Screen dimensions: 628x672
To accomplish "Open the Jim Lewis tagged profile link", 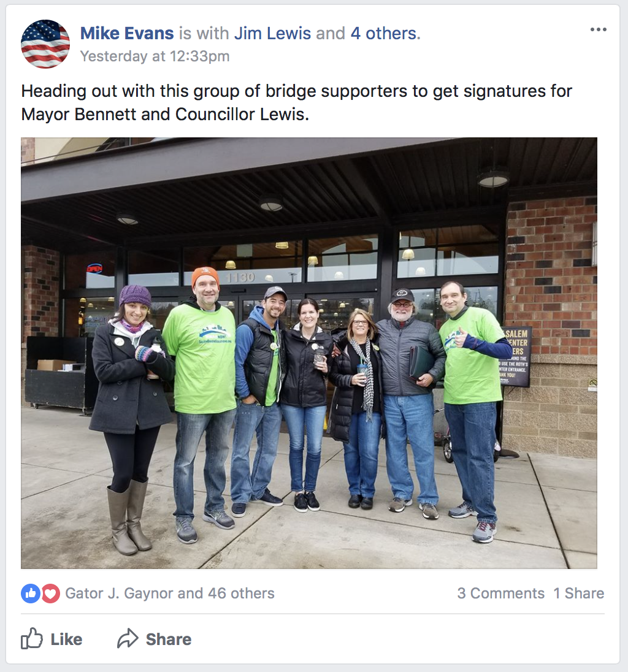I will [272, 34].
